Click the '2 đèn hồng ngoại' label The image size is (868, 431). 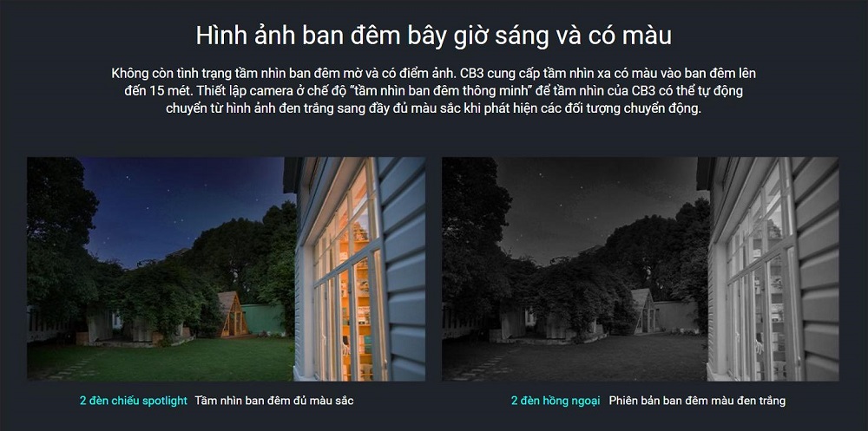[x=556, y=401]
